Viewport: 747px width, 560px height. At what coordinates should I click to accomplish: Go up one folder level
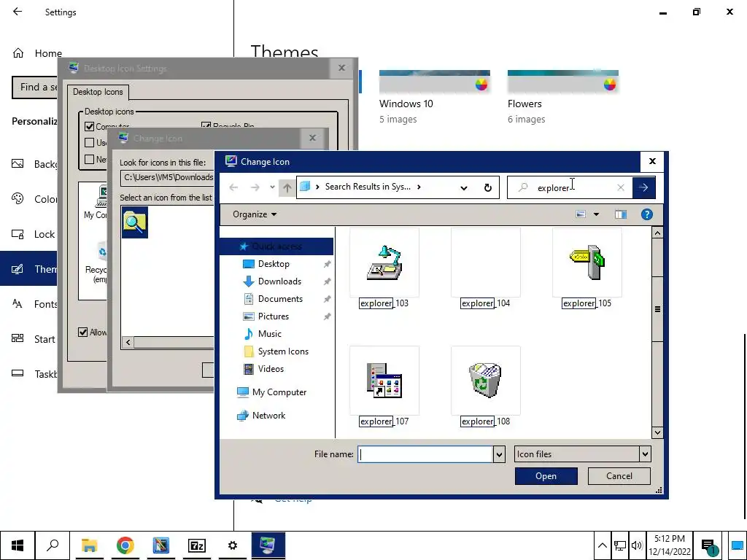(287, 187)
